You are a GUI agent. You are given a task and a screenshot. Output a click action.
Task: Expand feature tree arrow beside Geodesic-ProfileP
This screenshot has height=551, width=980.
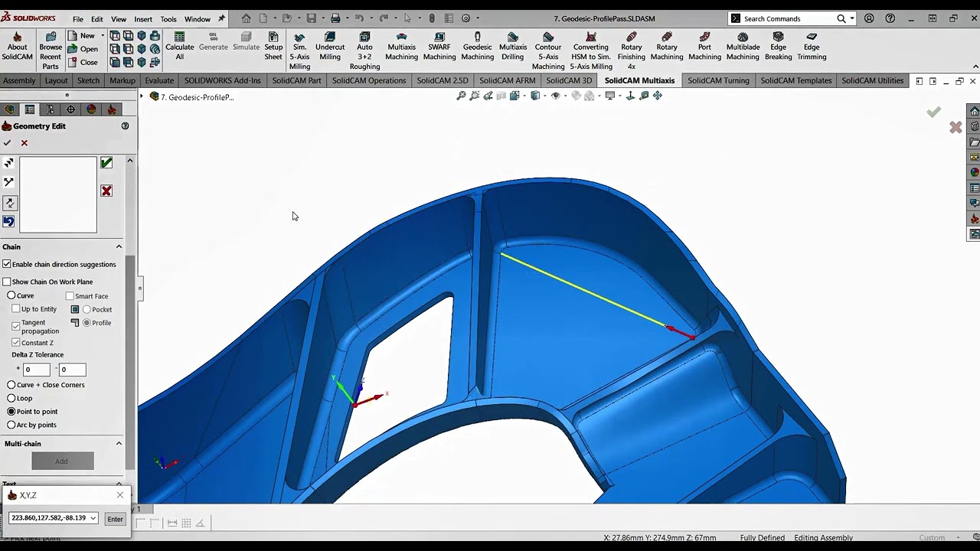[x=142, y=96]
